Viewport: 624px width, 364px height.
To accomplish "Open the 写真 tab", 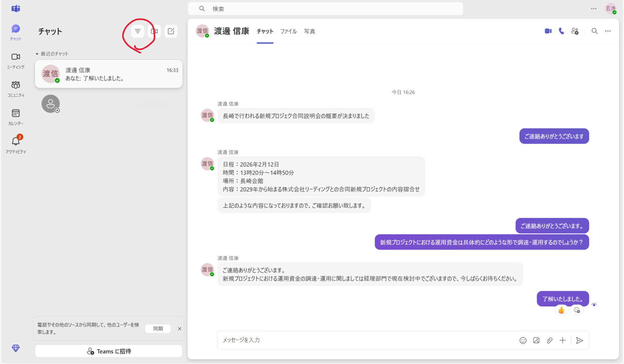I will [309, 31].
